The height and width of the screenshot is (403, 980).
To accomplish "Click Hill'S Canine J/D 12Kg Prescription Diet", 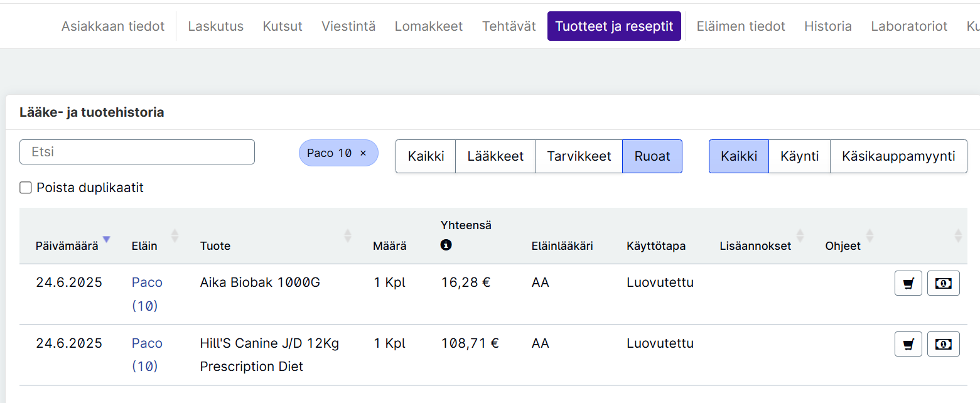I will 269,355.
